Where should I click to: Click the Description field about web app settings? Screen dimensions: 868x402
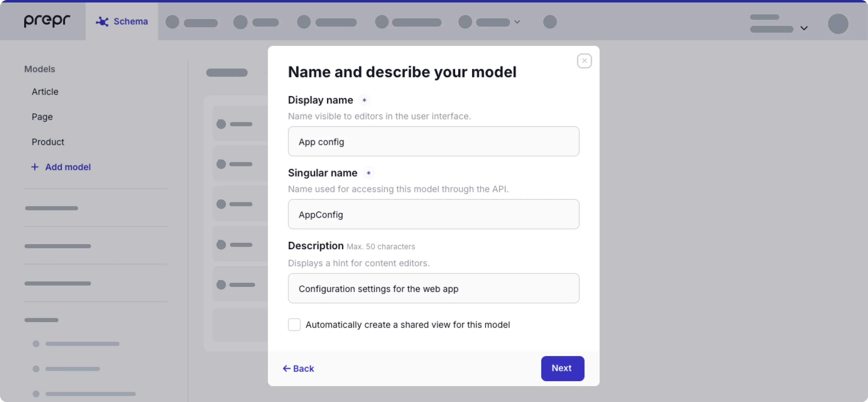point(433,288)
